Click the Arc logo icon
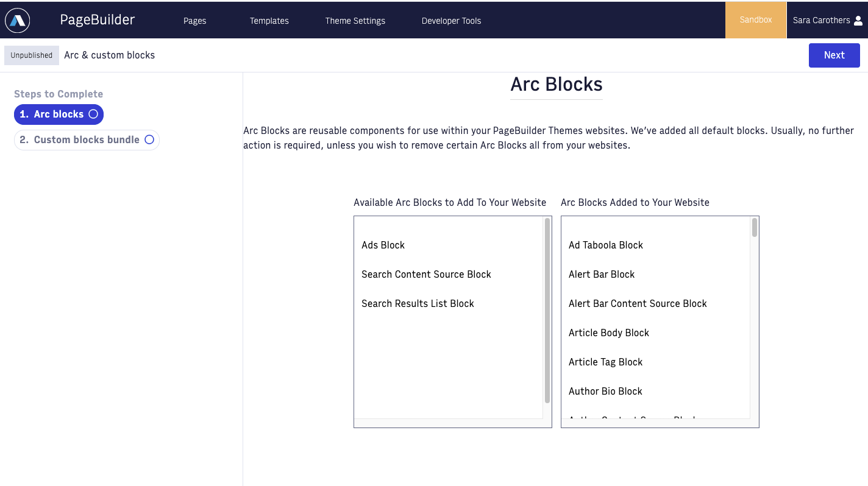Viewport: 868px width, 486px height. point(17,20)
